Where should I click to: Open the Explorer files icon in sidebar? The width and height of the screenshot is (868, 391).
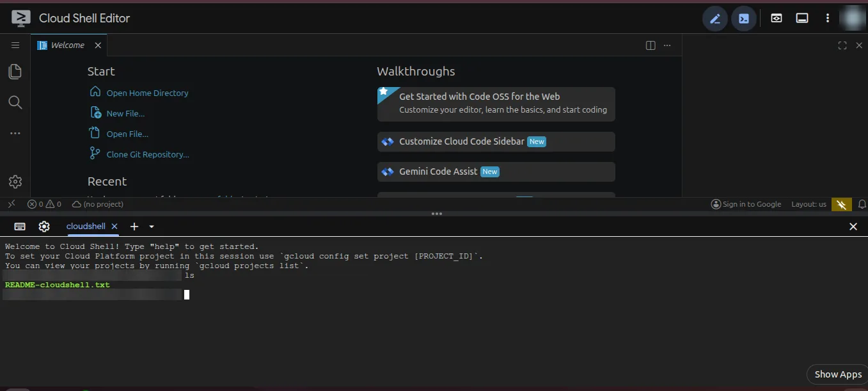click(x=15, y=72)
